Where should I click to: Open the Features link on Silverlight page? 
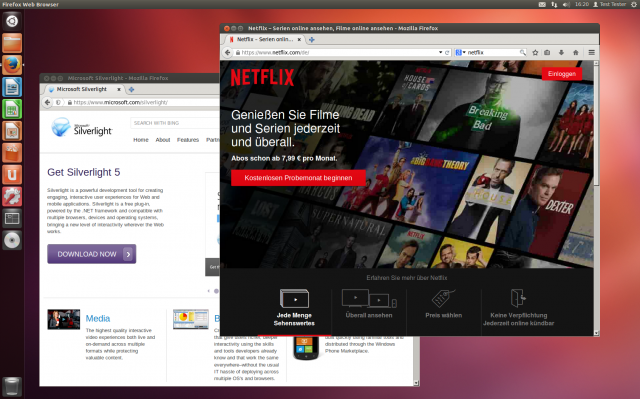click(x=188, y=140)
